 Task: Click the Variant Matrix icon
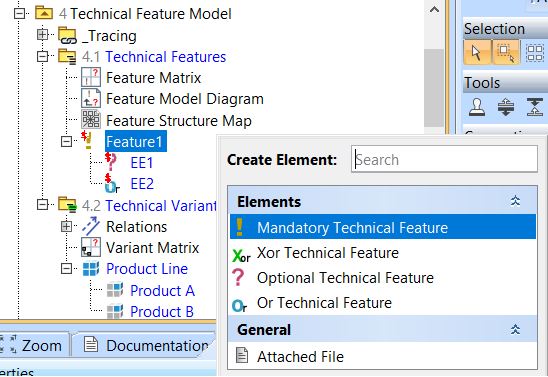point(91,247)
